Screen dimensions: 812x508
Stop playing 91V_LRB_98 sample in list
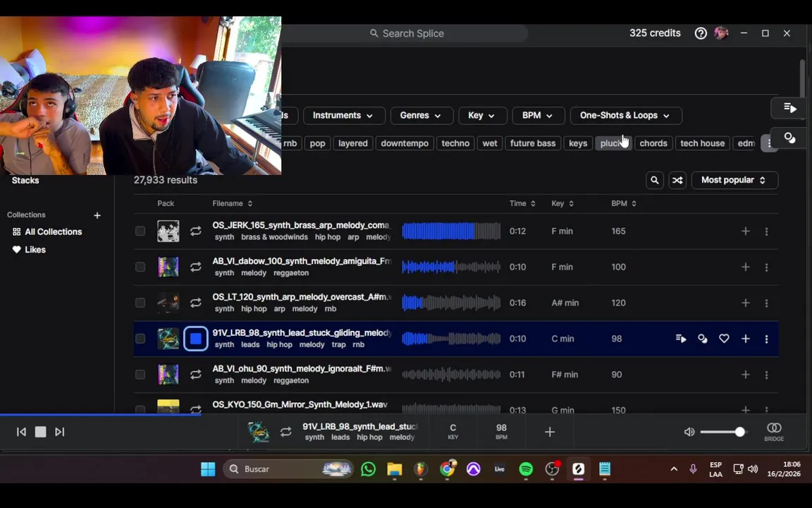[x=196, y=339]
